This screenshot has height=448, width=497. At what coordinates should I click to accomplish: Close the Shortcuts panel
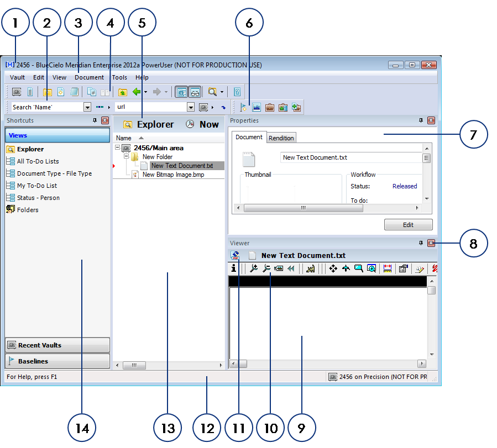[x=105, y=120]
